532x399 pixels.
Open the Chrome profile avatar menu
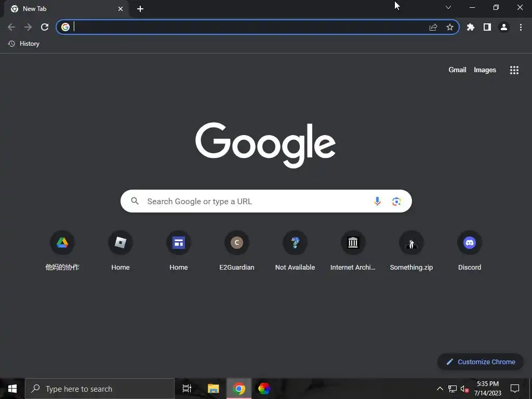[x=504, y=27]
